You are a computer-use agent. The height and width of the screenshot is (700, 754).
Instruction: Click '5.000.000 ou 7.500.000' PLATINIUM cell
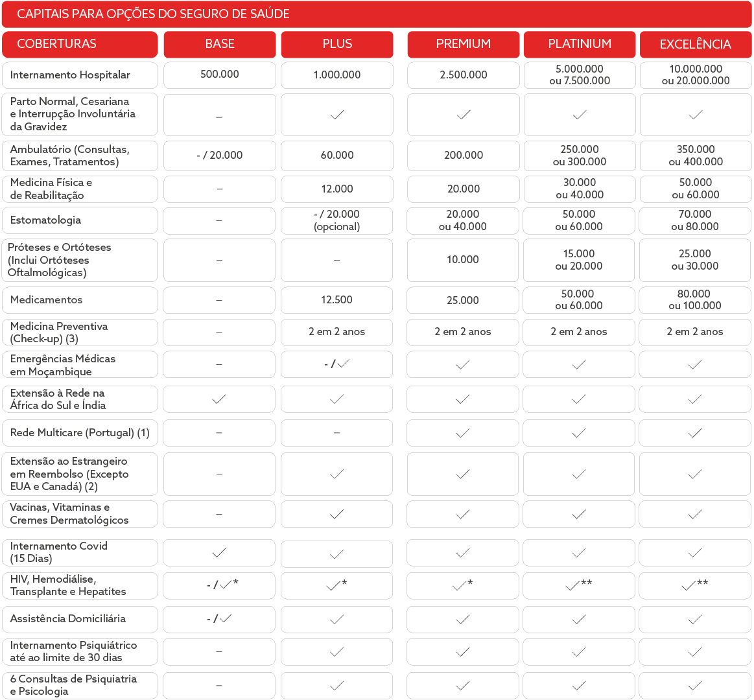point(580,75)
